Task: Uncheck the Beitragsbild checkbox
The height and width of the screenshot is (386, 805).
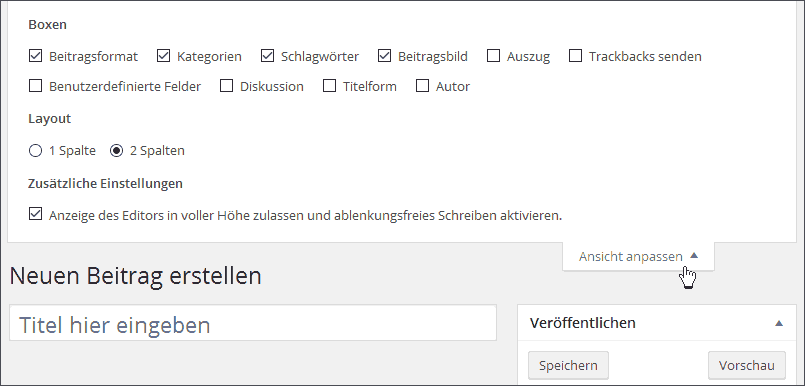Action: point(385,56)
